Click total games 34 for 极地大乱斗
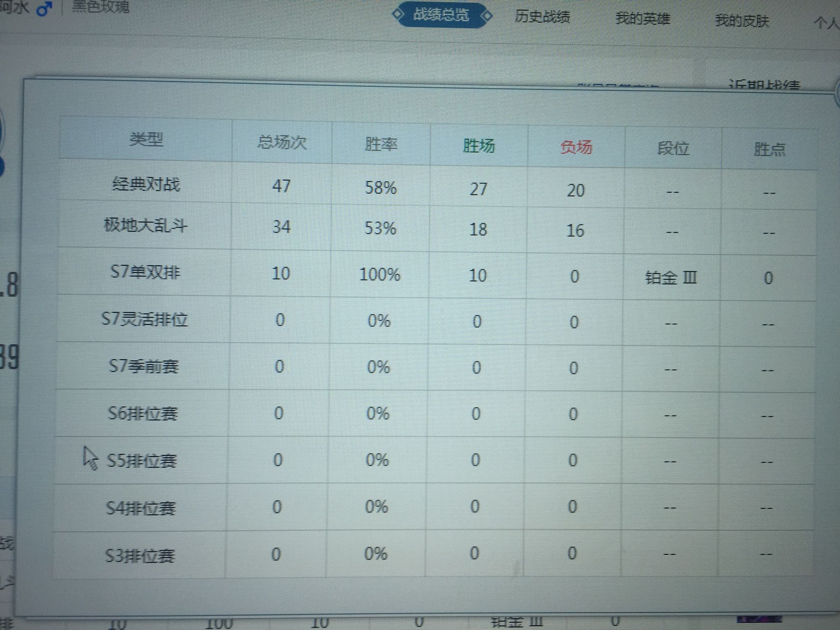This screenshot has width=840, height=630. pyautogui.click(x=281, y=227)
